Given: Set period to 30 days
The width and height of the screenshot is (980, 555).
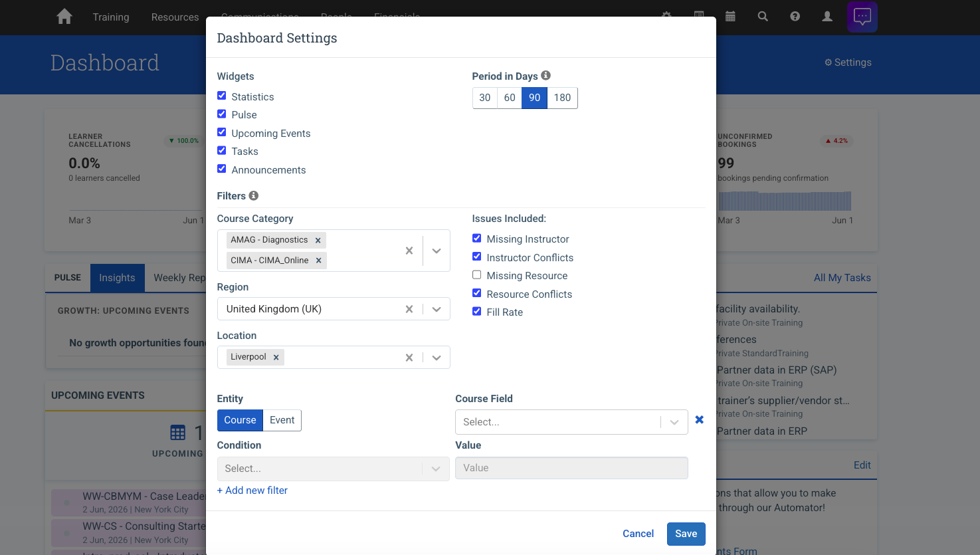Looking at the screenshot, I should pos(485,98).
